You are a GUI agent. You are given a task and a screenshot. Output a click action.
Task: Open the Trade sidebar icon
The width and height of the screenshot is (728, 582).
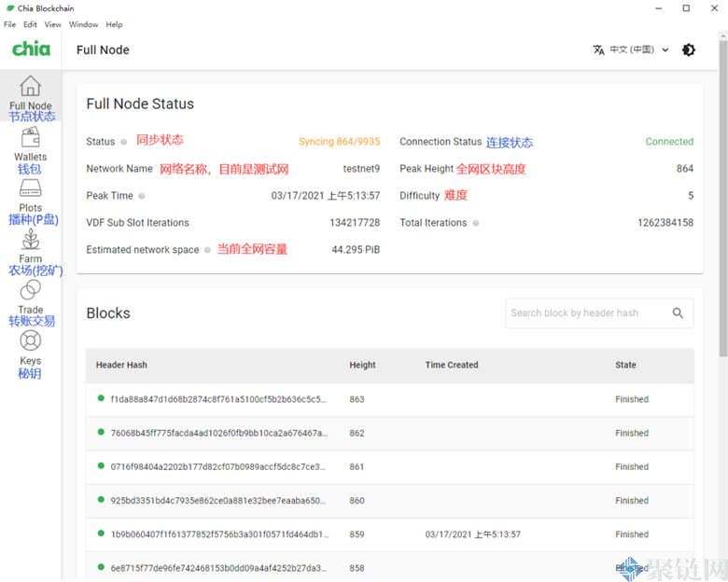click(31, 291)
